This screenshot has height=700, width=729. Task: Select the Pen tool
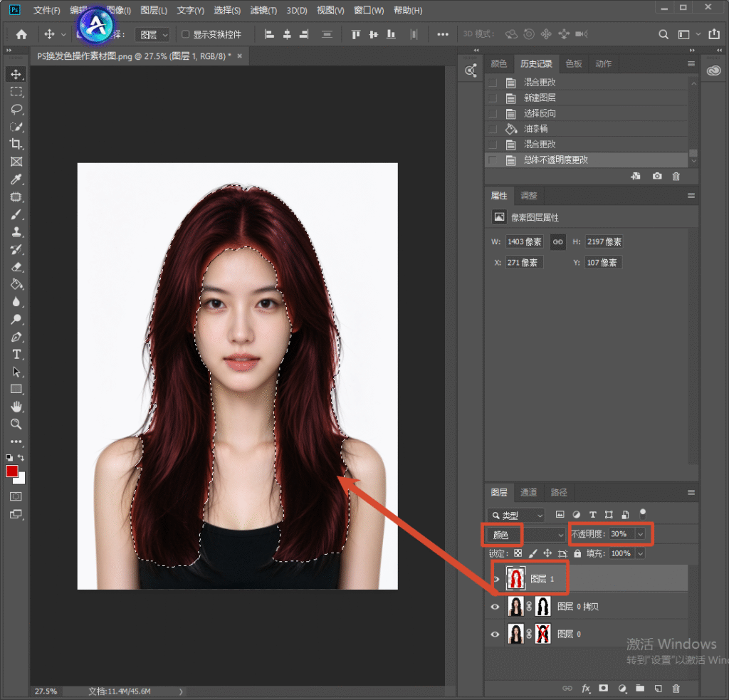tap(16, 337)
